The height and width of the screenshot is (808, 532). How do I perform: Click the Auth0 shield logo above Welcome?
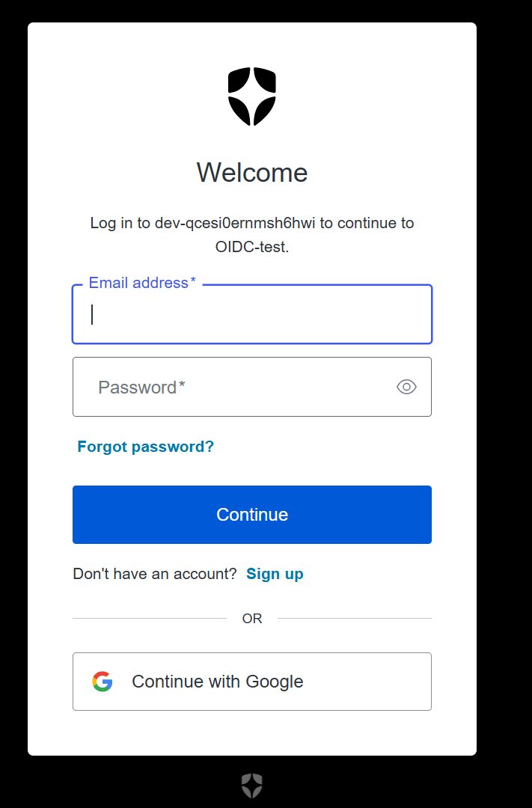point(252,96)
